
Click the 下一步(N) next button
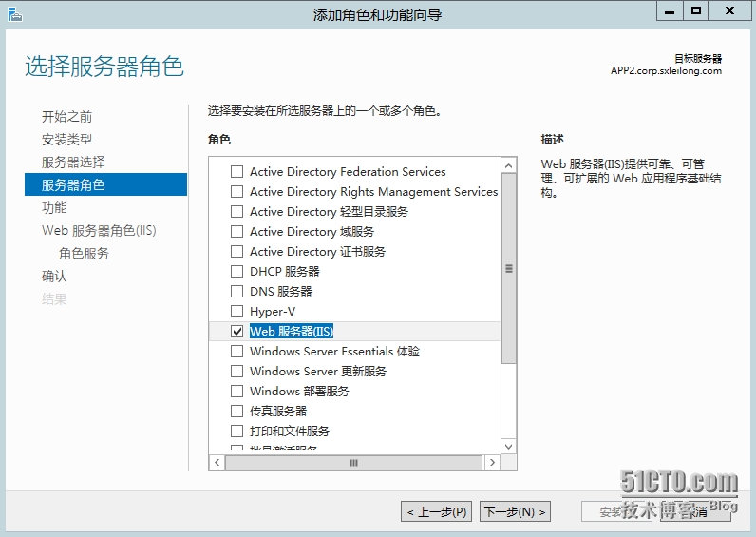515,512
